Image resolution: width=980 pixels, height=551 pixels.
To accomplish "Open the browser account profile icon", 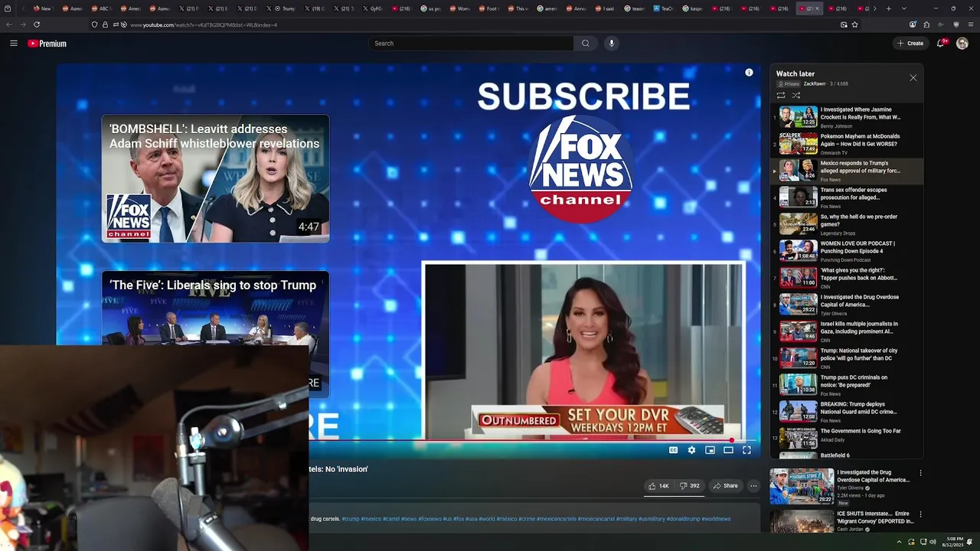I will [x=913, y=24].
